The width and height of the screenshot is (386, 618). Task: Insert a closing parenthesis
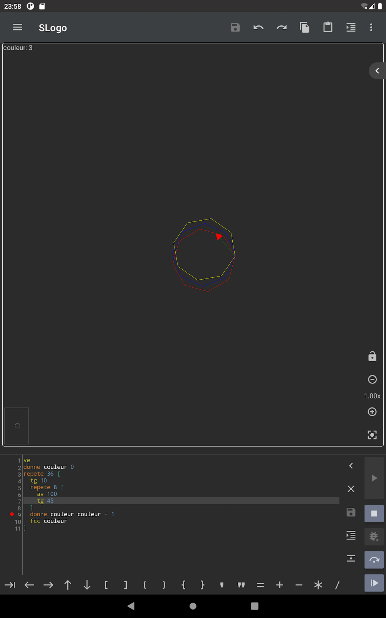tap(164, 585)
